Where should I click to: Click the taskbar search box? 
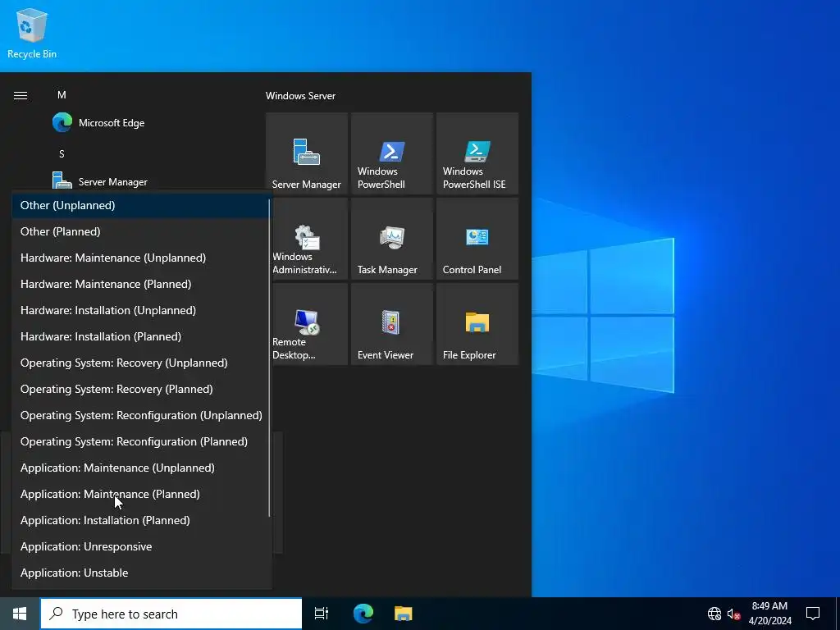tap(171, 614)
